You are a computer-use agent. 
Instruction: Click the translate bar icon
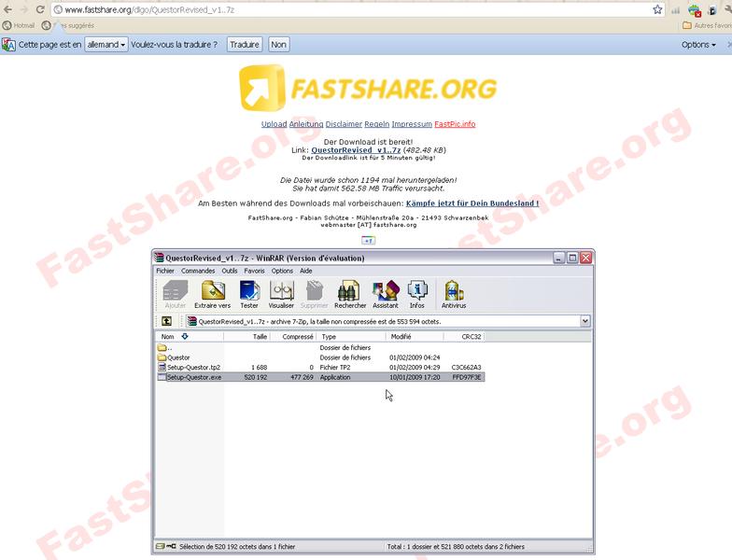(x=8, y=45)
